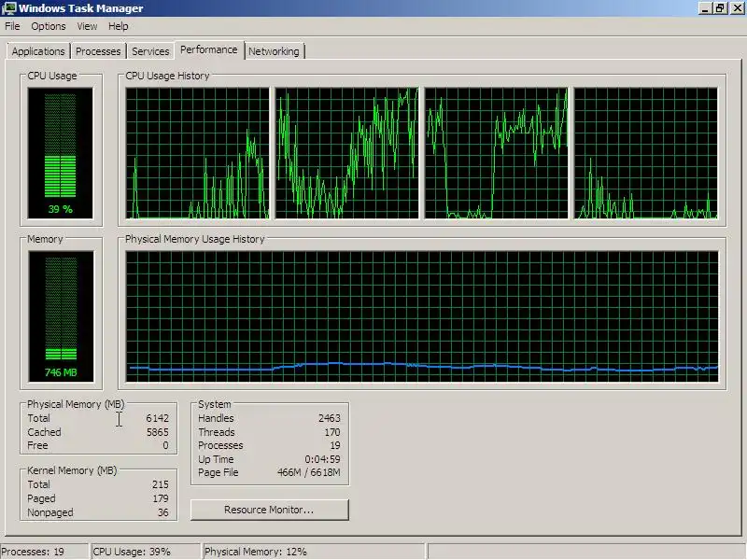747x560 pixels.
Task: Click the Free memory value 0
Action: coord(165,445)
